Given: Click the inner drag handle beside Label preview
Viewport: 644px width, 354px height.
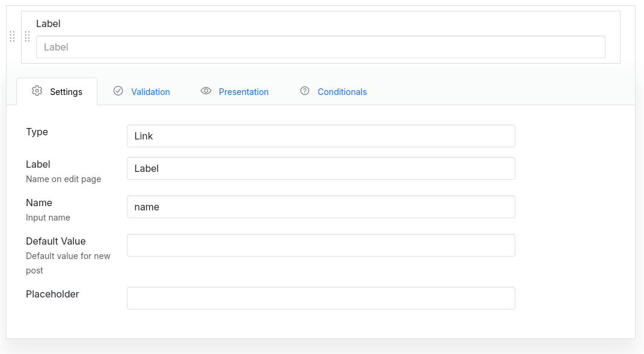Looking at the screenshot, I should pyautogui.click(x=27, y=37).
